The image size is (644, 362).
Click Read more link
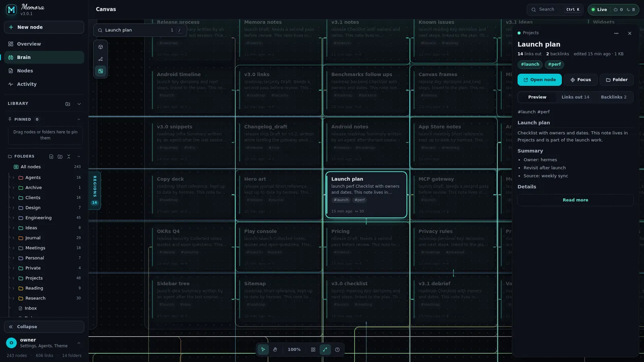point(575,200)
